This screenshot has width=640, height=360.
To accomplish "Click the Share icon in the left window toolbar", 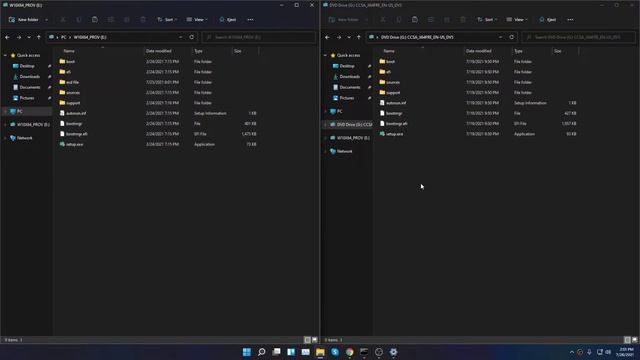I will tap(127, 20).
